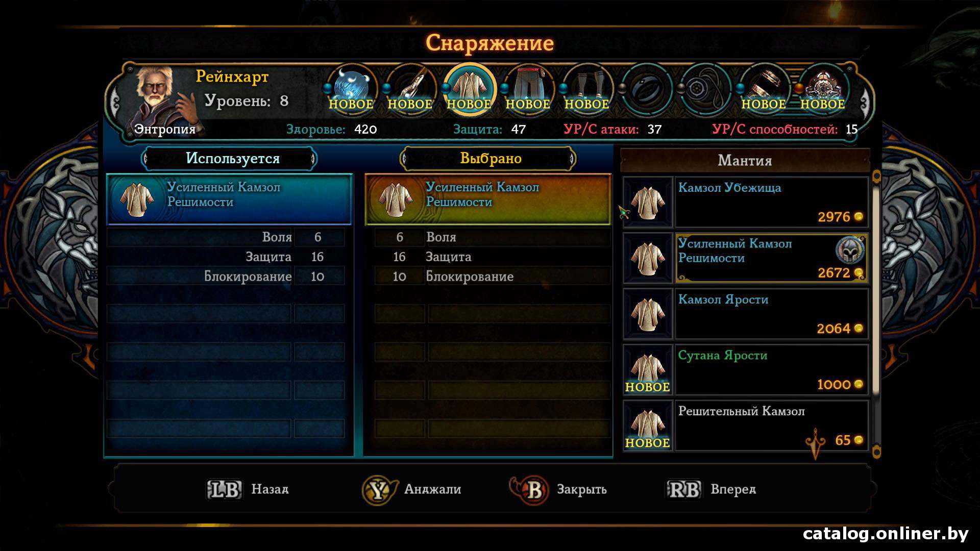Choose Решительный Камзол costing 65
Viewport: 980px width, 551px height.
pyautogui.click(x=746, y=425)
